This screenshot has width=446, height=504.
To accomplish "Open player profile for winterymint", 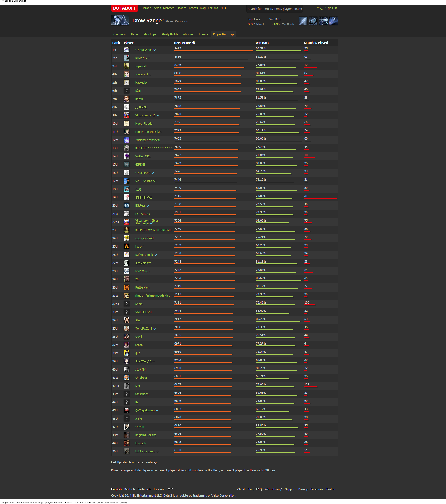I will (x=143, y=74).
